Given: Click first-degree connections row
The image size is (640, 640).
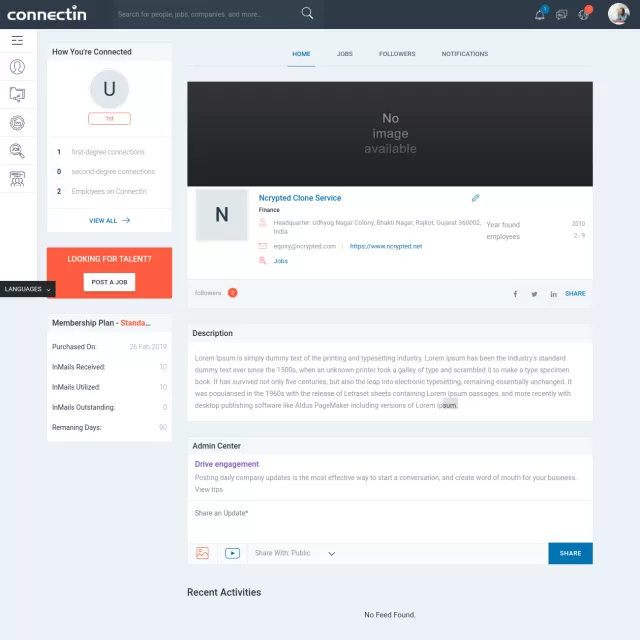Looking at the screenshot, I should pos(109,152).
